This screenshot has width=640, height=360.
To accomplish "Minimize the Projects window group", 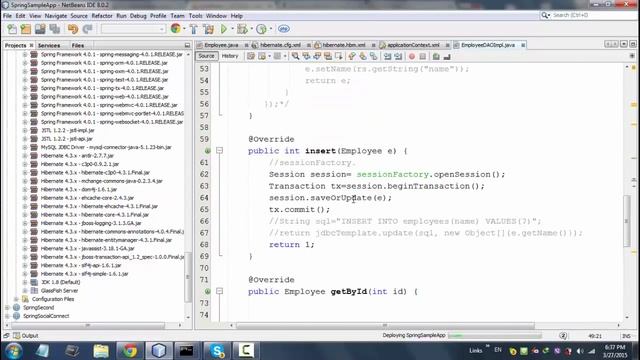I will [x=187, y=45].
